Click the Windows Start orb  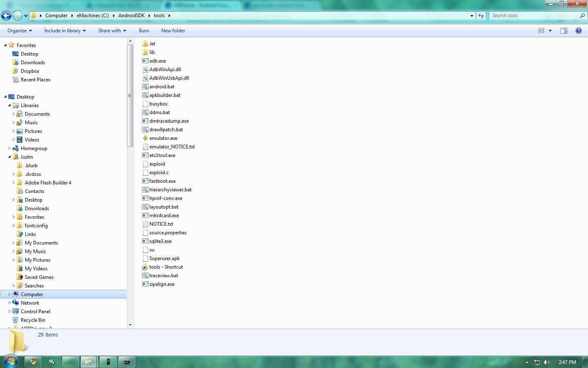[11, 362]
